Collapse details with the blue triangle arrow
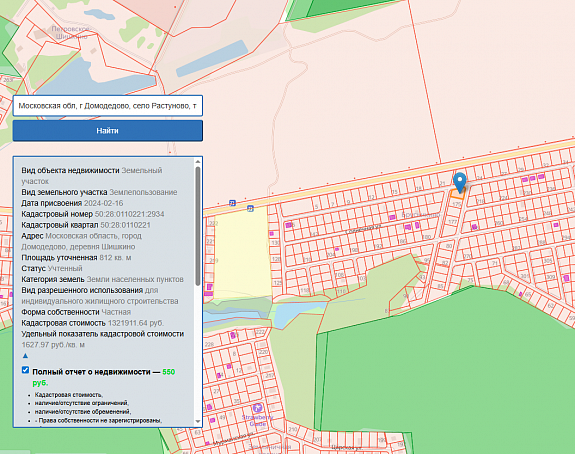Screen dimensions: 575x454 [25, 356]
